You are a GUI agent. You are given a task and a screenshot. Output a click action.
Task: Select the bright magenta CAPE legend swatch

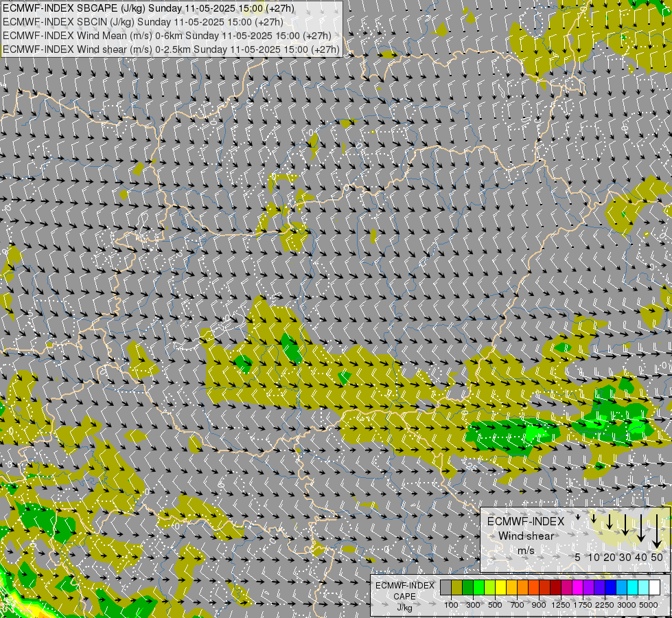(x=577, y=587)
